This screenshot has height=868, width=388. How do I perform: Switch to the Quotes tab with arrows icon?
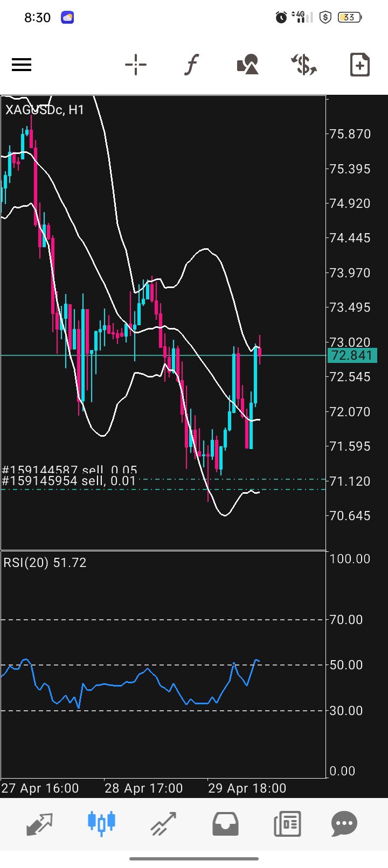point(39,823)
